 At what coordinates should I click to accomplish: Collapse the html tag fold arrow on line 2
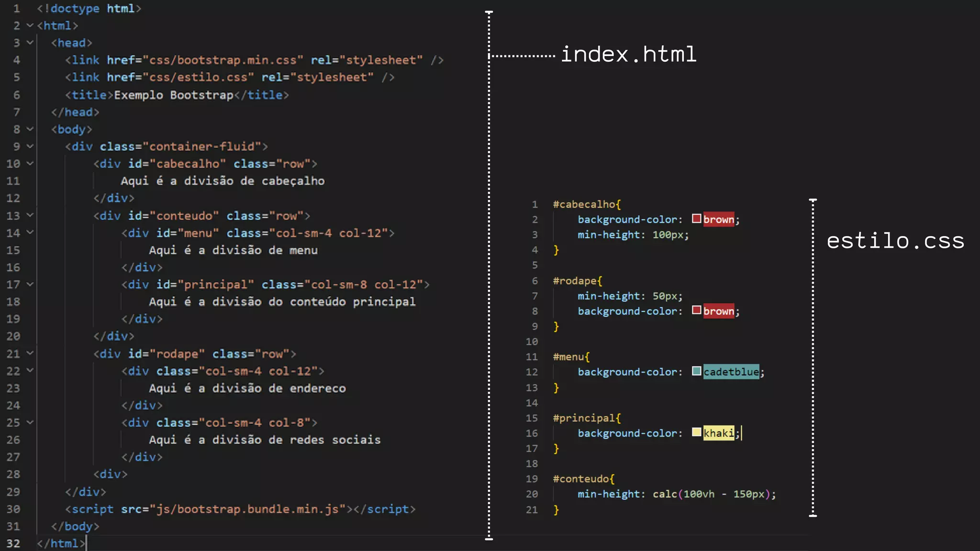30,25
